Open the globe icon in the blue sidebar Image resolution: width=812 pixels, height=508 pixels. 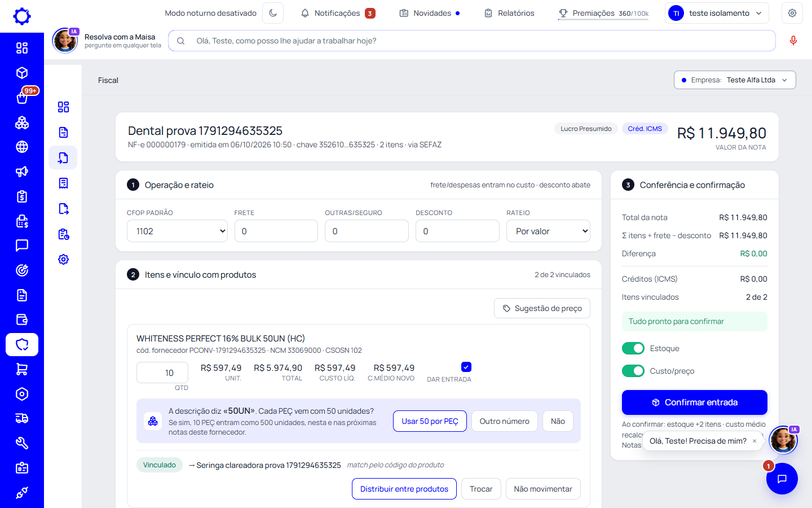tap(22, 147)
